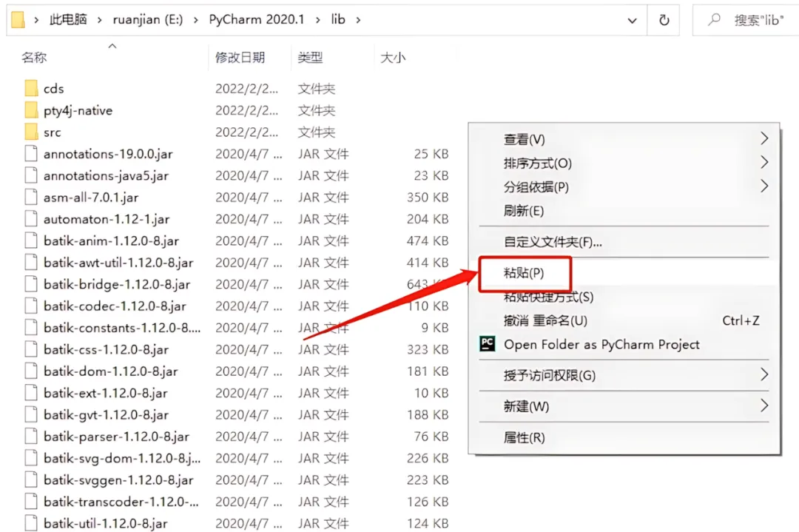Select the src folder icon
This screenshot has height=532, width=799.
click(31, 132)
